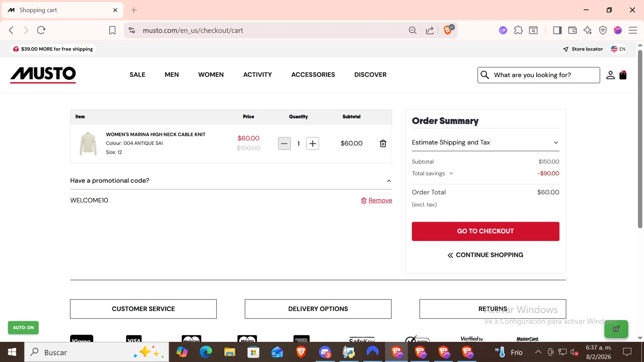Click the search magnifier icon in search box
Screen dimensions: 644x362
[x=485, y=75]
